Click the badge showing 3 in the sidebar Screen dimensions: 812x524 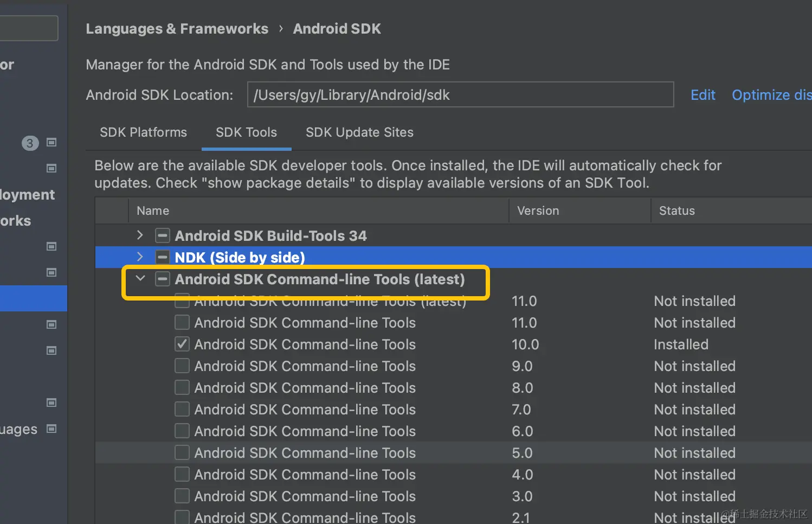click(30, 143)
